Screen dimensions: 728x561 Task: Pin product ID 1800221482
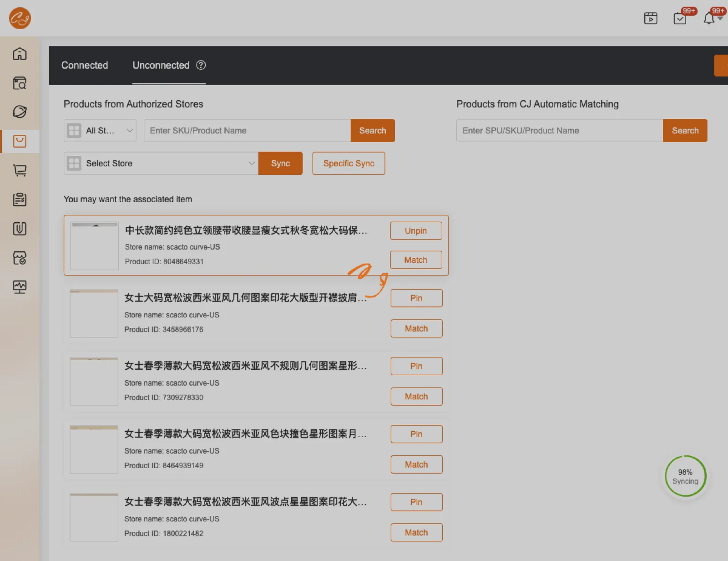[416, 502]
